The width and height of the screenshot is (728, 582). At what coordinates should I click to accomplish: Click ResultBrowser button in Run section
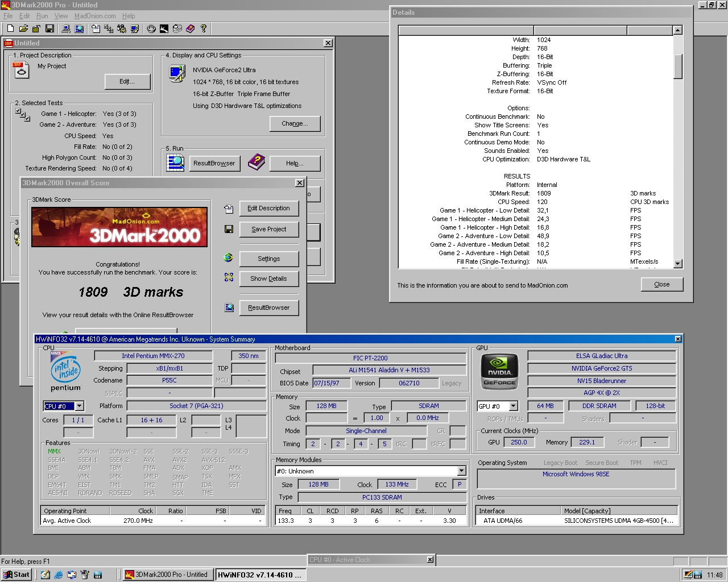coord(214,163)
